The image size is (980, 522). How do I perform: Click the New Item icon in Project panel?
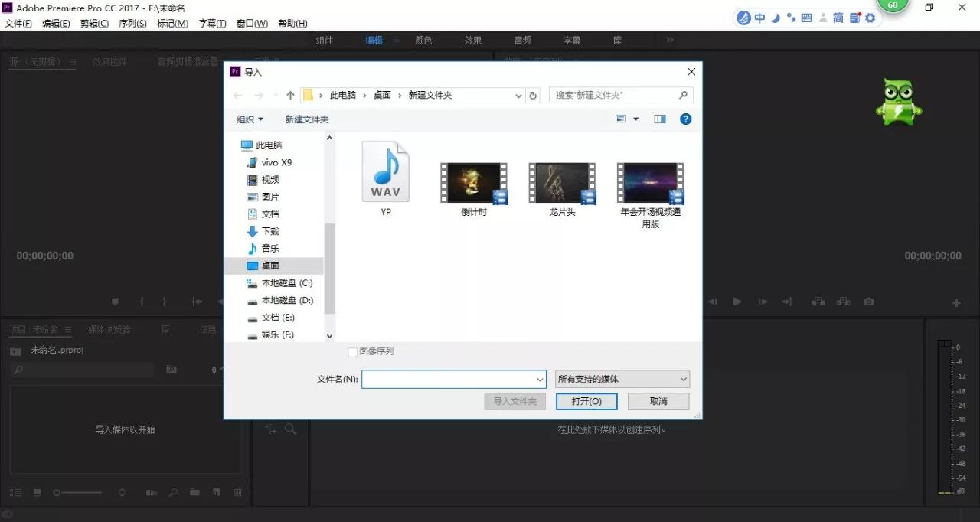point(217,492)
